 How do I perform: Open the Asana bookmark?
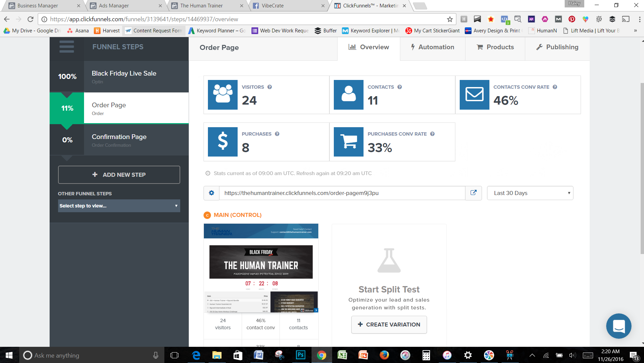(78, 31)
